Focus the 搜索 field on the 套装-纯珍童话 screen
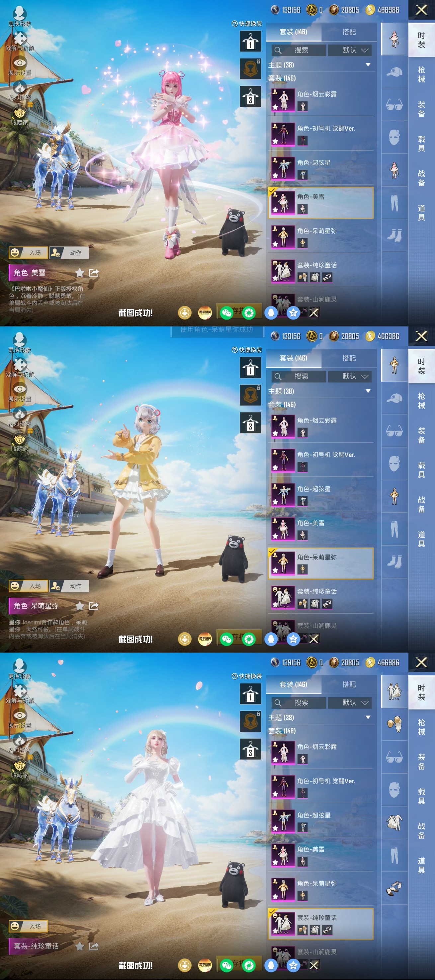Viewport: 435px width, 980px height. pyautogui.click(x=299, y=703)
